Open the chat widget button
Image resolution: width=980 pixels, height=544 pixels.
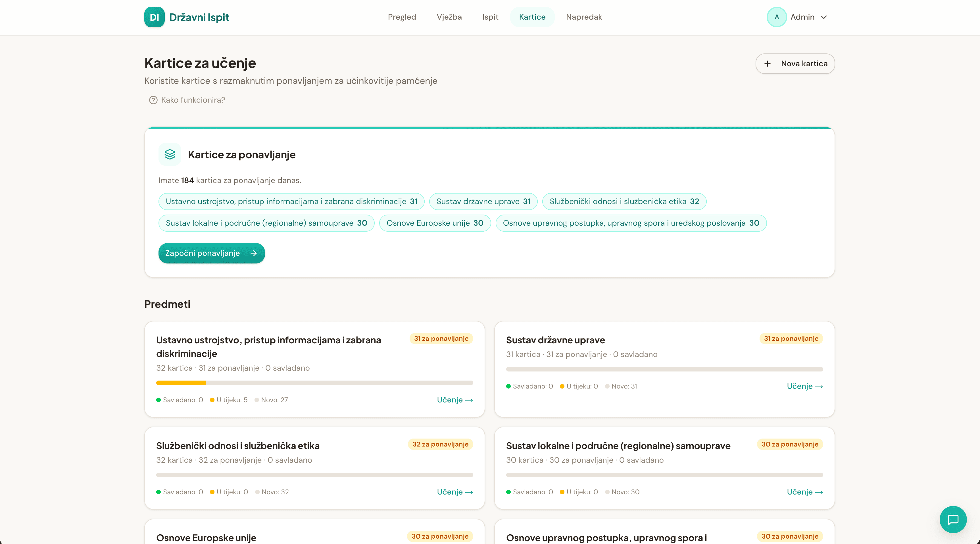(x=953, y=519)
